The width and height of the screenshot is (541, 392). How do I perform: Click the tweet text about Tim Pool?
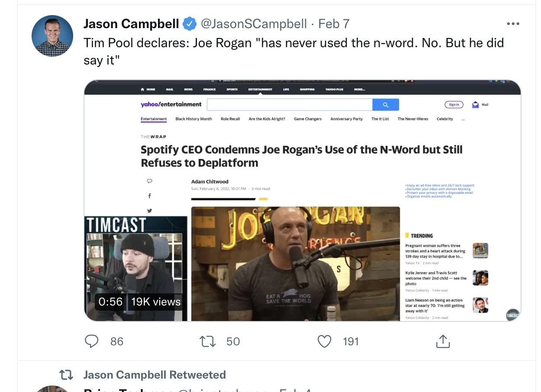294,51
